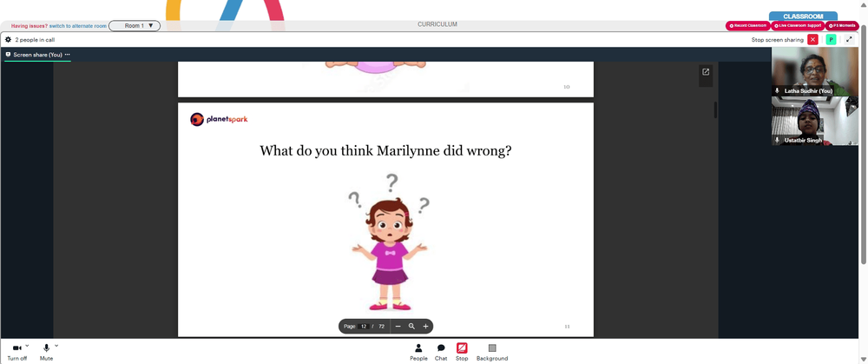Image resolution: width=868 pixels, height=364 pixels.
Task: Click Live Classroom Support button
Action: click(x=798, y=25)
